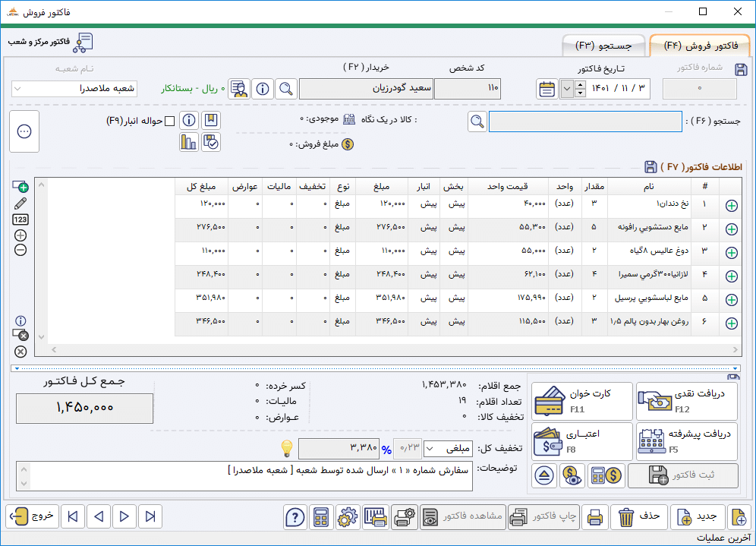Add row for نخ دندان item
Image resolution: width=756 pixels, height=546 pixels.
pos(732,206)
